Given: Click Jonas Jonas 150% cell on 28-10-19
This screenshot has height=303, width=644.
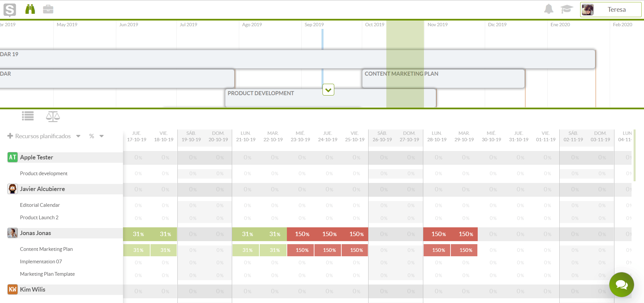Looking at the screenshot, I should click(x=437, y=234).
